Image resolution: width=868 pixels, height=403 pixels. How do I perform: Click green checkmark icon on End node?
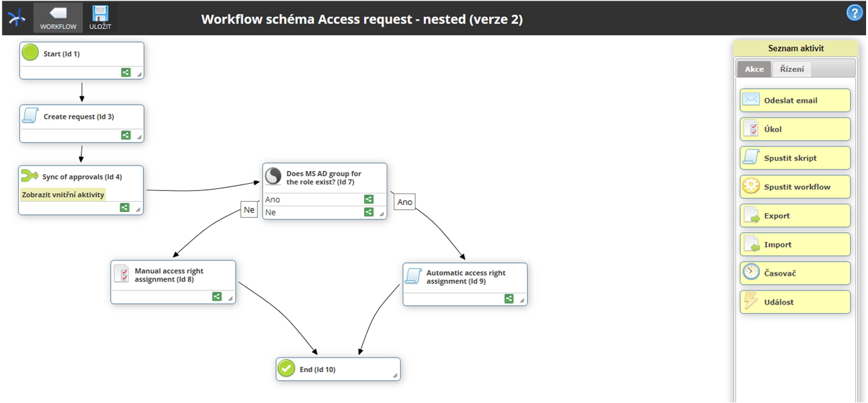coord(286,368)
